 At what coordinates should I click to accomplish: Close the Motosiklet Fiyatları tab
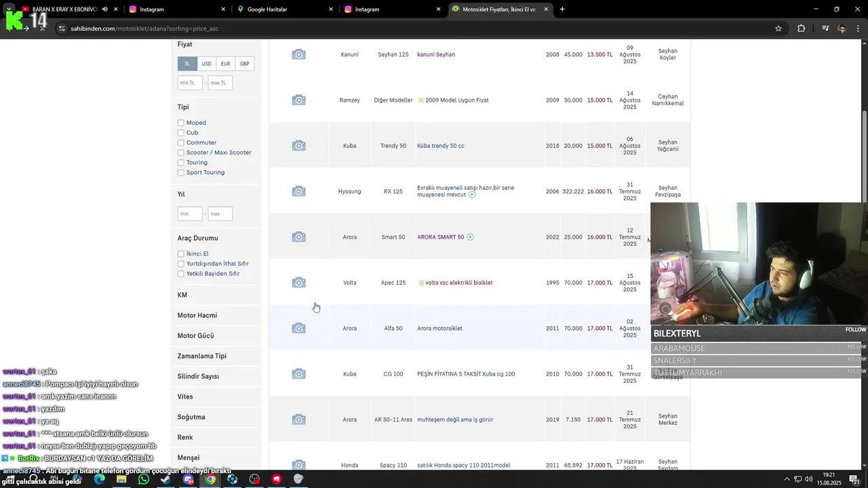pyautogui.click(x=546, y=9)
